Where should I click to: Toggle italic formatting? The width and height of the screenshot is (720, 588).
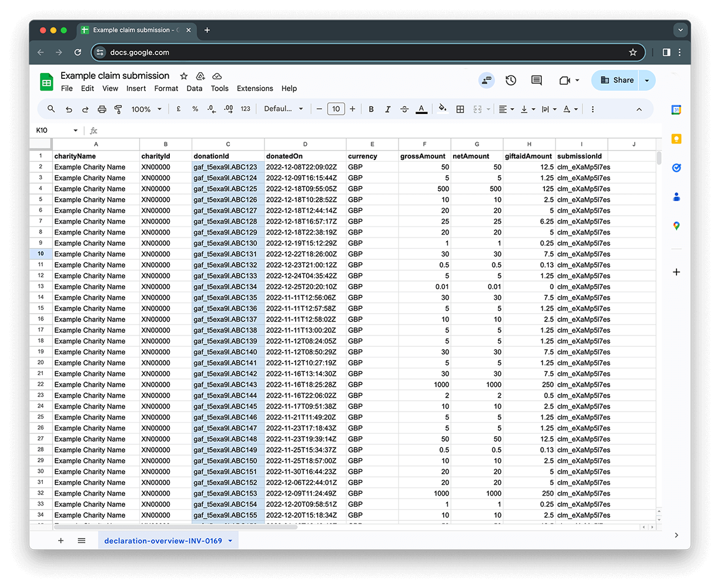[387, 109]
